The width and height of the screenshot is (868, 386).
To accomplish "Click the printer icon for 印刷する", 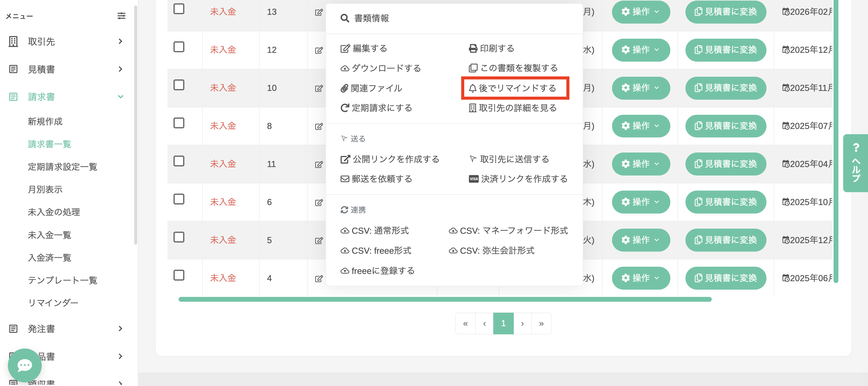I will [473, 49].
